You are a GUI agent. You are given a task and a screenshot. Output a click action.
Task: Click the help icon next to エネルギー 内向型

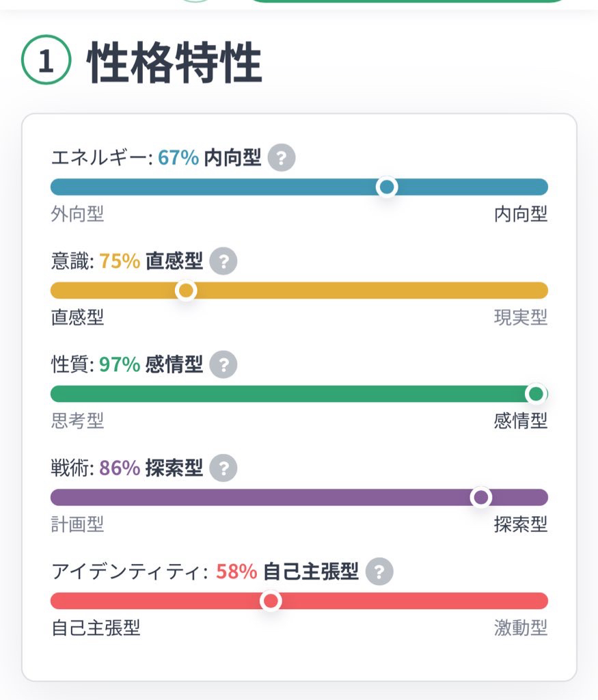click(281, 159)
